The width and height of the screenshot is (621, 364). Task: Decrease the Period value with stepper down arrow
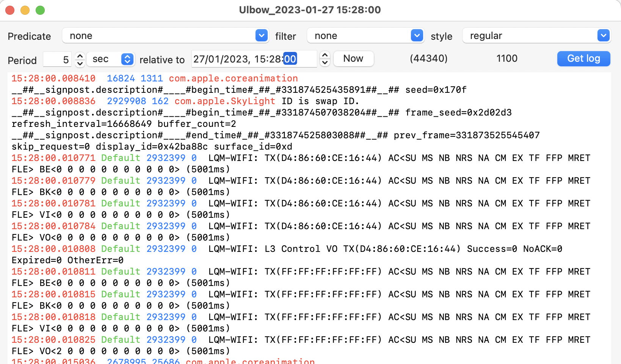pos(80,63)
